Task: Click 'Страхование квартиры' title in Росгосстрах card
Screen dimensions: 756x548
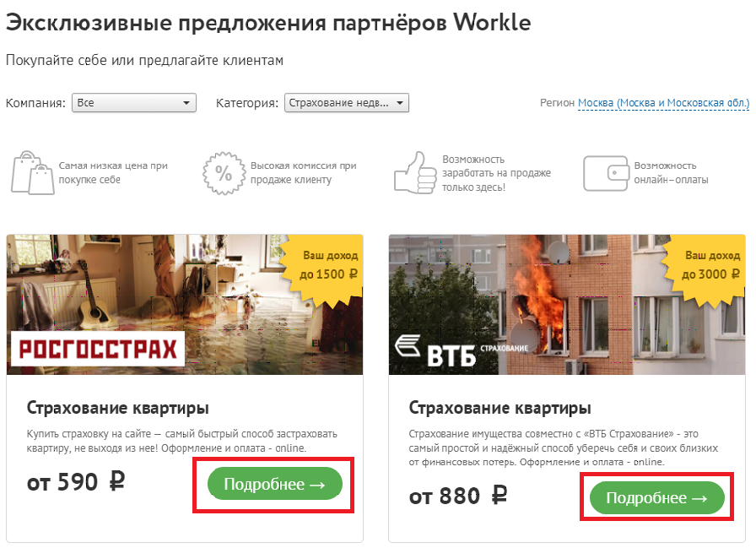Action: 117,408
